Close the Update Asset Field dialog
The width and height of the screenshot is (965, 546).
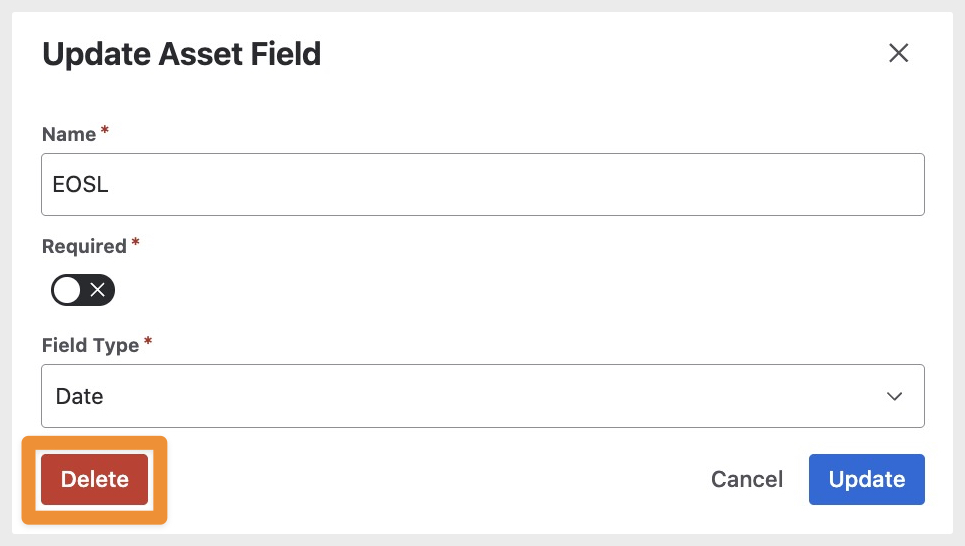pos(898,53)
